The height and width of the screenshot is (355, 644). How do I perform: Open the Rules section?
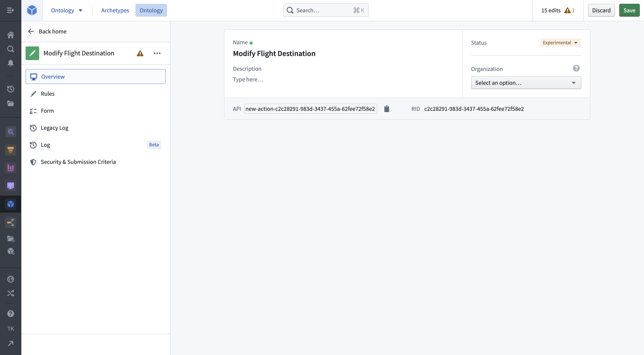coord(47,94)
